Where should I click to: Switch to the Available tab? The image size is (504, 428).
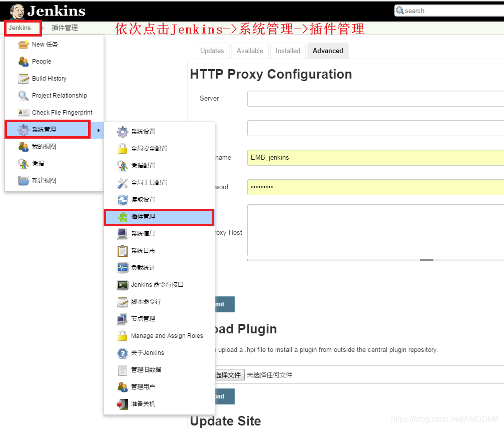point(250,51)
